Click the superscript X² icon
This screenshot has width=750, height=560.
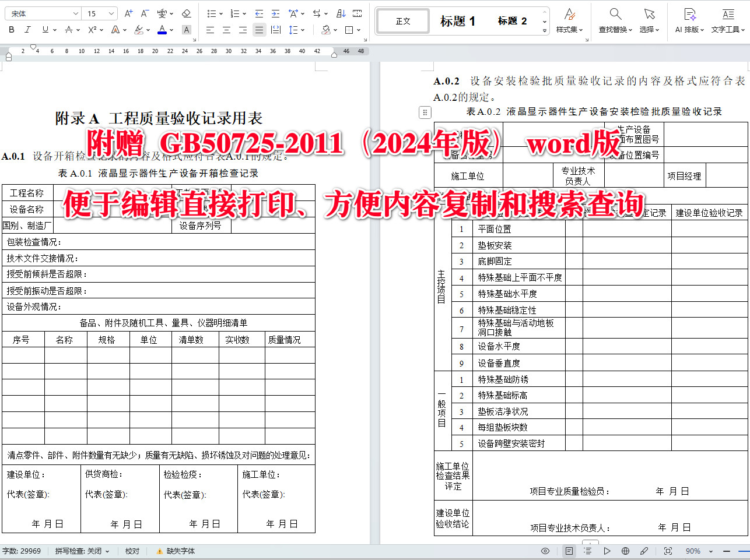91,29
